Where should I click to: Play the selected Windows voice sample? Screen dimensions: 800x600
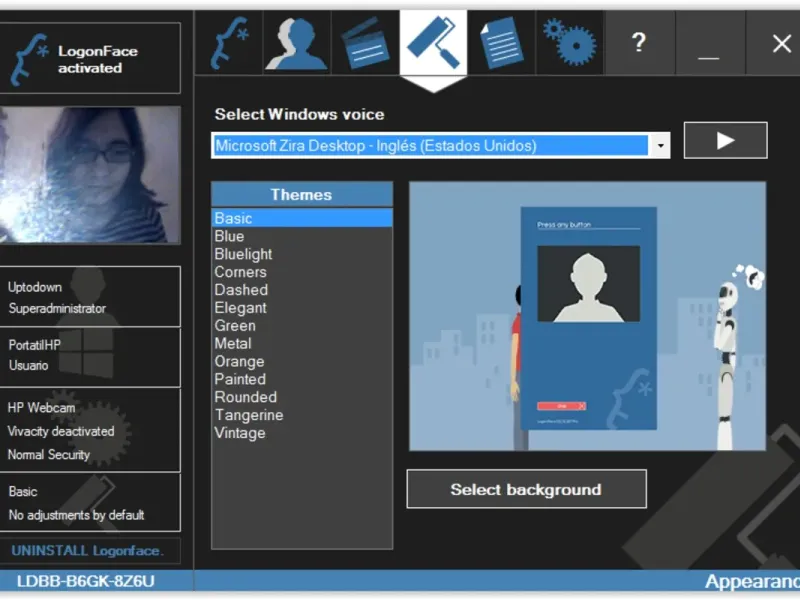[725, 140]
